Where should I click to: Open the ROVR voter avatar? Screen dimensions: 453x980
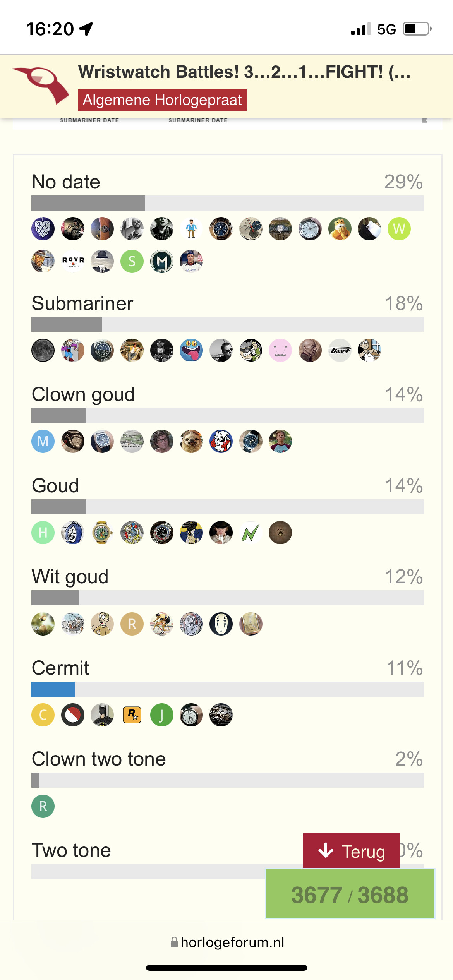[73, 261]
